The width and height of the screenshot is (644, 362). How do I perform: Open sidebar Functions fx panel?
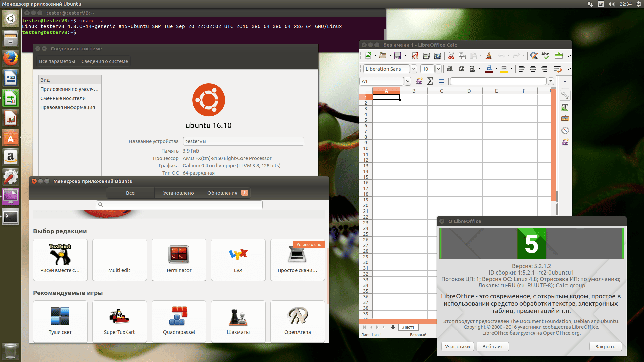pos(565,142)
